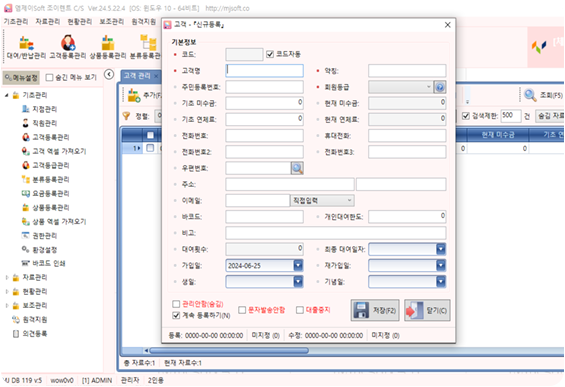Check the first grid row checkbox
Viewport: 565px width, 387px height.
coord(150,148)
